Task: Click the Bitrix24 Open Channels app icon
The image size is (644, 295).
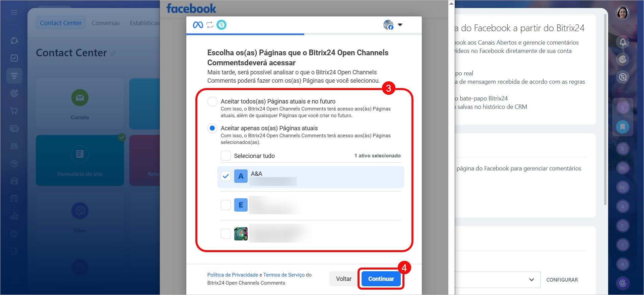Action: coord(221,25)
